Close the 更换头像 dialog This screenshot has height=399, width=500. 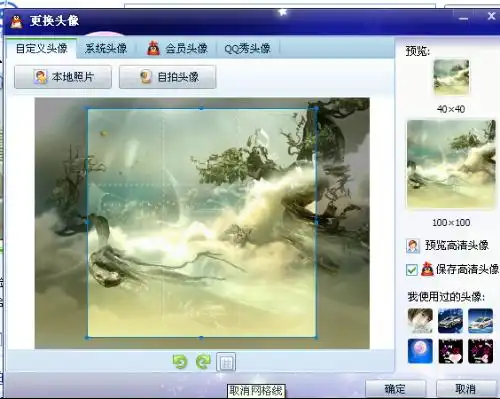(491, 16)
